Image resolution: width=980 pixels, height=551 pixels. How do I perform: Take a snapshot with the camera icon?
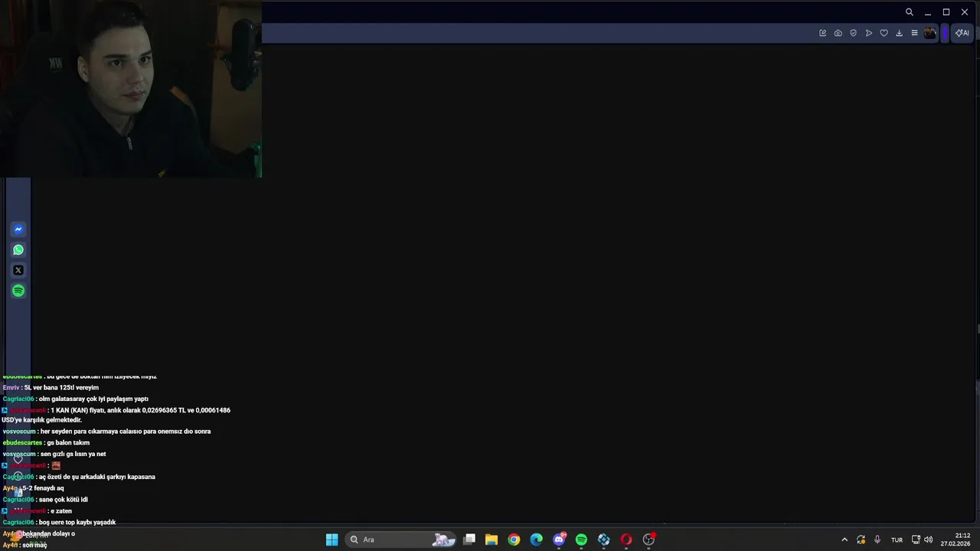(838, 33)
